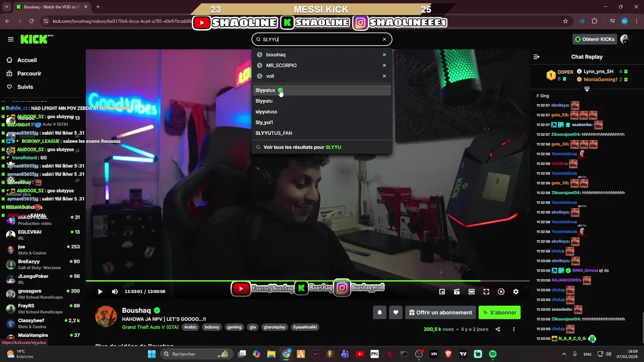Click the gtaroleplay tag
The image size is (644, 362).
275,327
